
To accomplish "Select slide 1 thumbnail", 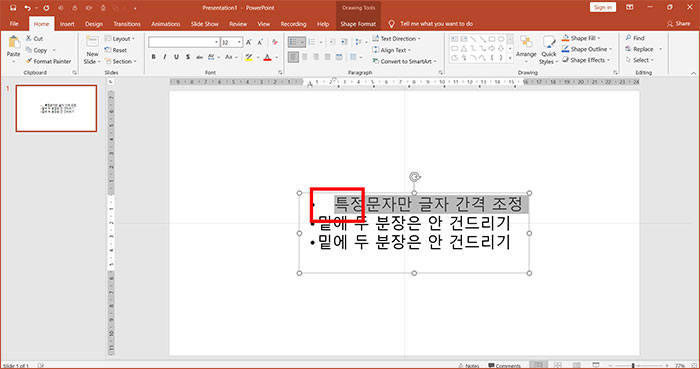I will pyautogui.click(x=56, y=108).
